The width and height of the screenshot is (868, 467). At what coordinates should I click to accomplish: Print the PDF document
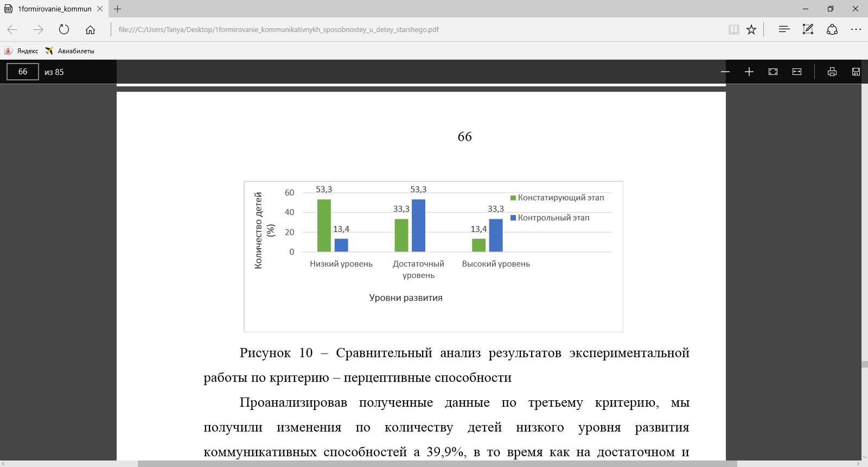click(832, 72)
